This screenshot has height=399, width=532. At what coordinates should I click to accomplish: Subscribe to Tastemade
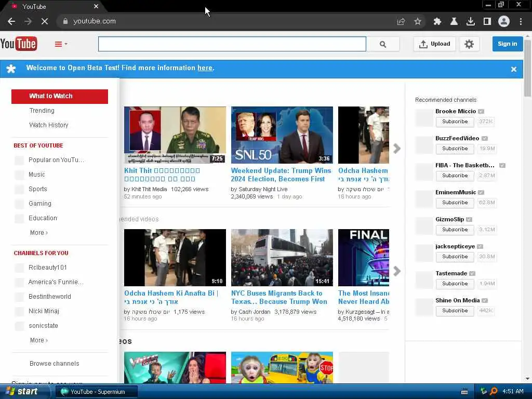[455, 284]
